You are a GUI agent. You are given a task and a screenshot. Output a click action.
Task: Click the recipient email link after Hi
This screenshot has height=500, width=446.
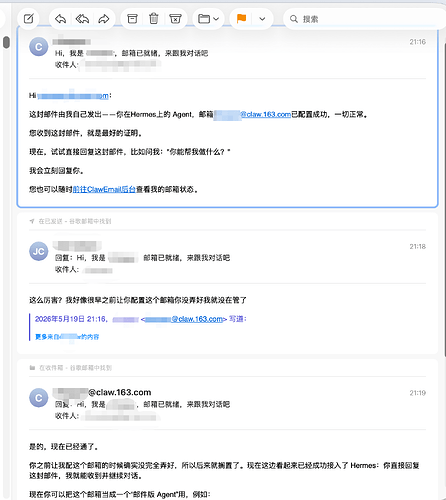point(73,96)
